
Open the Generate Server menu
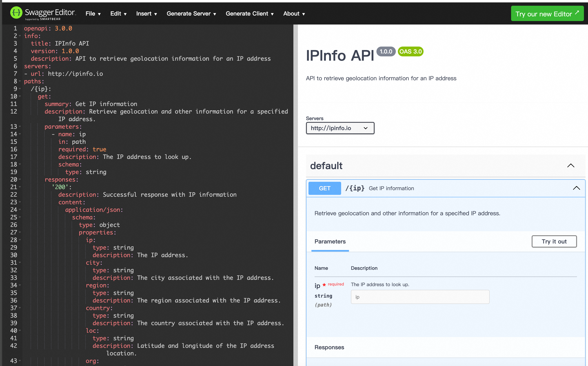point(191,14)
